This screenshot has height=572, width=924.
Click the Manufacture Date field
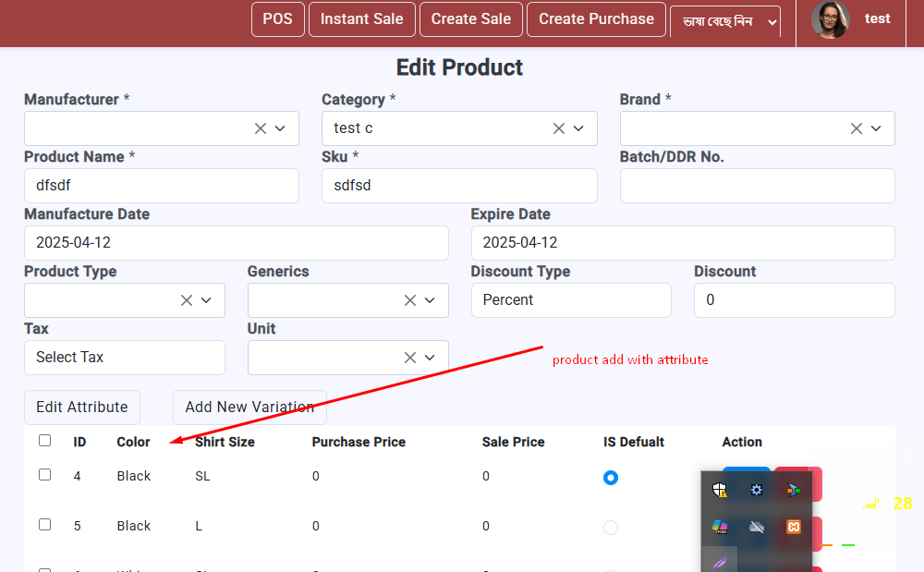coord(237,243)
